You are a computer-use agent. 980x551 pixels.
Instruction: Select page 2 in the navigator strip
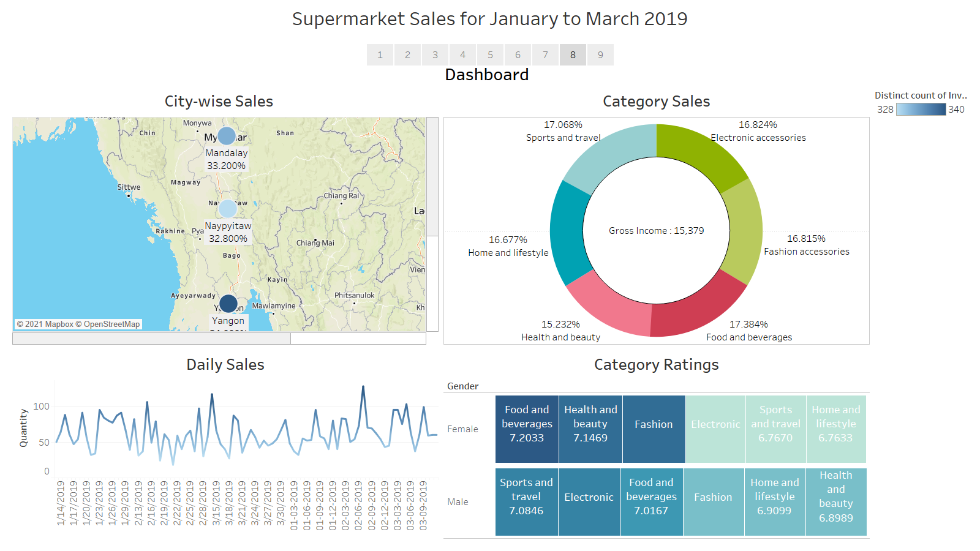tap(407, 54)
